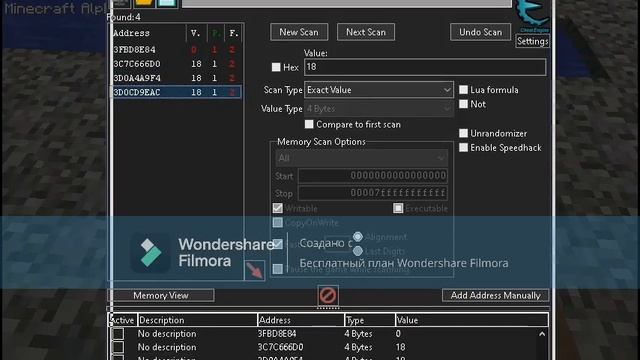Image resolution: width=640 pixels, height=360 pixels.
Task: Select found address 3FBD8E84
Action: pyautogui.click(x=177, y=50)
